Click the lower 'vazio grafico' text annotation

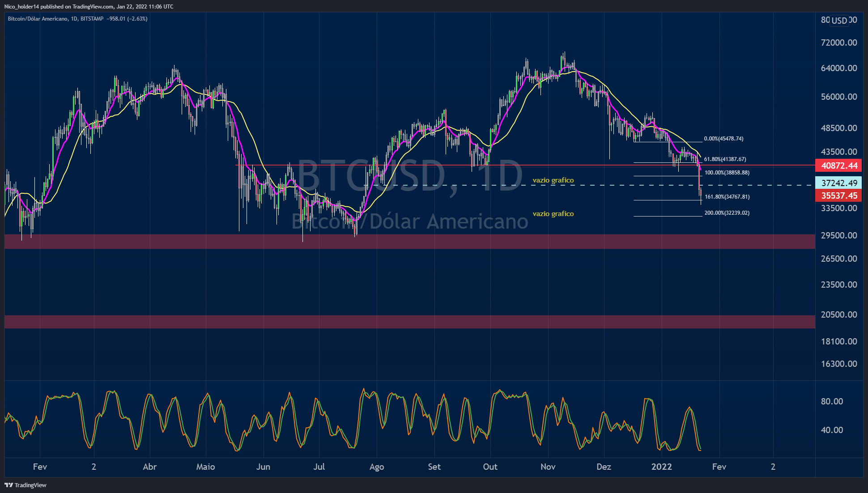click(553, 214)
